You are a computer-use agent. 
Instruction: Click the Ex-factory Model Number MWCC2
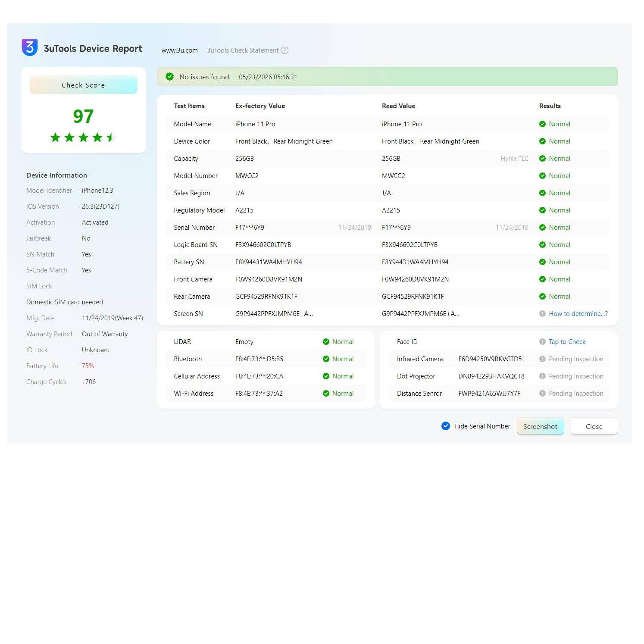point(247,176)
